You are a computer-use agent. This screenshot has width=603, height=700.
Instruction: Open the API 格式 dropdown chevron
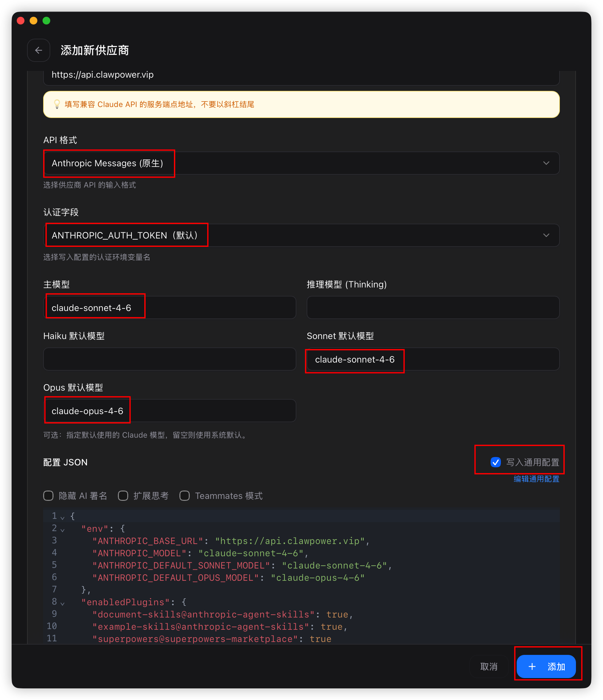pyautogui.click(x=546, y=163)
